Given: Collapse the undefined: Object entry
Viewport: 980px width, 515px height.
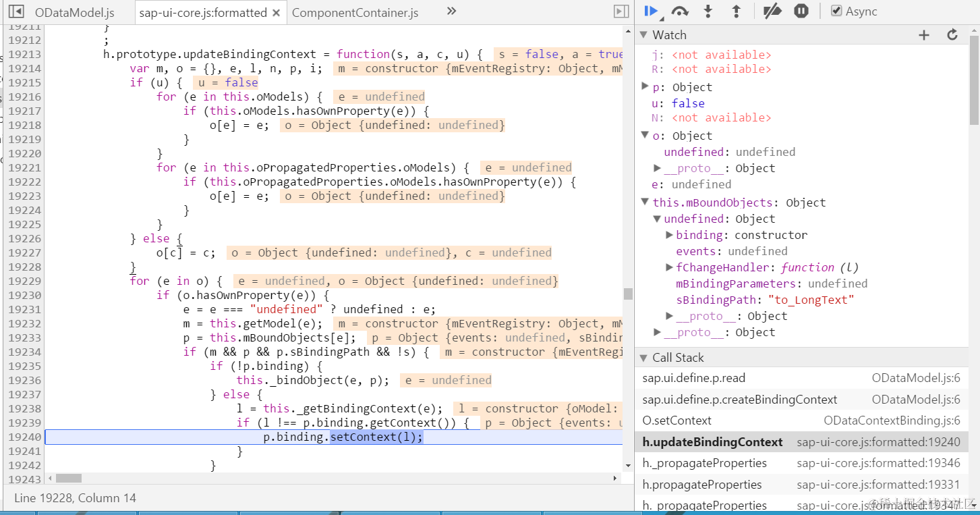Looking at the screenshot, I should [657, 219].
